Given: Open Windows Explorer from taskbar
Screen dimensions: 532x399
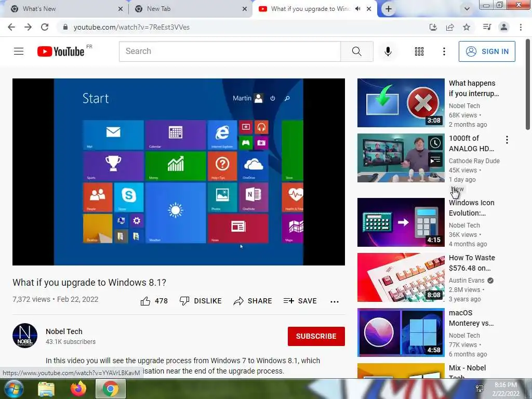Looking at the screenshot, I should [46, 389].
